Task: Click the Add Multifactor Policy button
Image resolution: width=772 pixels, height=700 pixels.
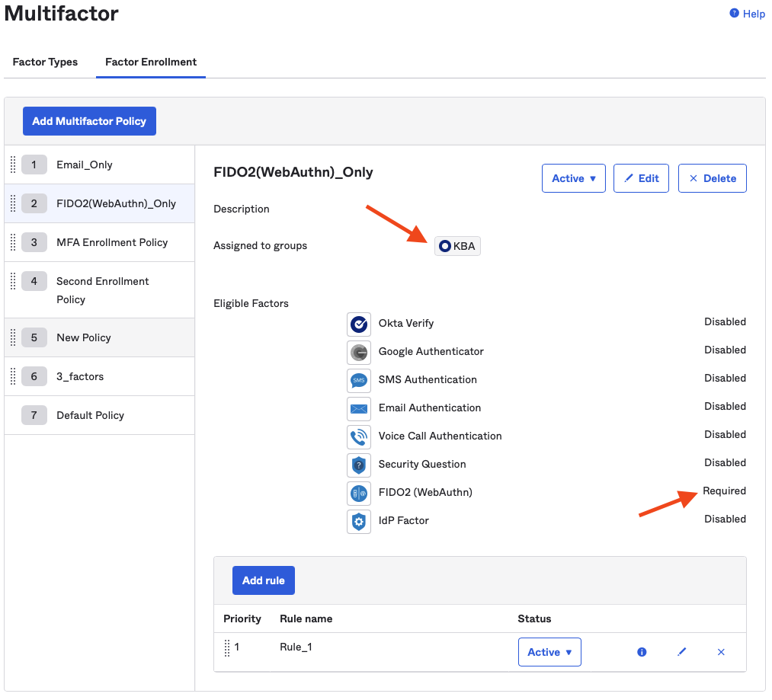Action: [x=89, y=121]
